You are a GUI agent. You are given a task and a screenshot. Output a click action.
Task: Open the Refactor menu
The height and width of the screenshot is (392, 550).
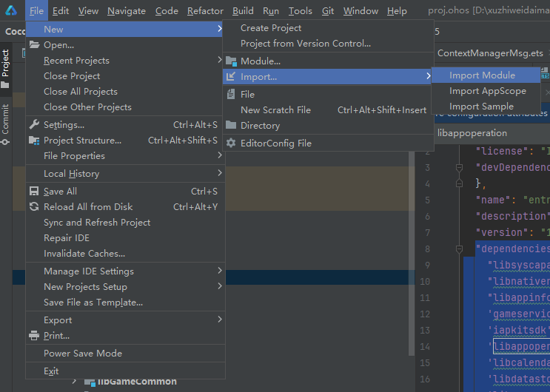tap(205, 11)
